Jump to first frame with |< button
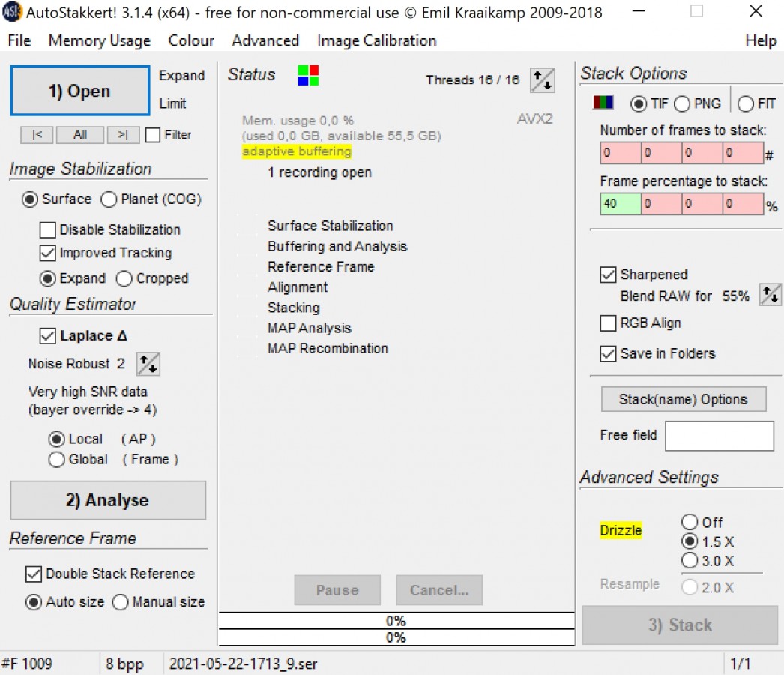 pyautogui.click(x=37, y=135)
